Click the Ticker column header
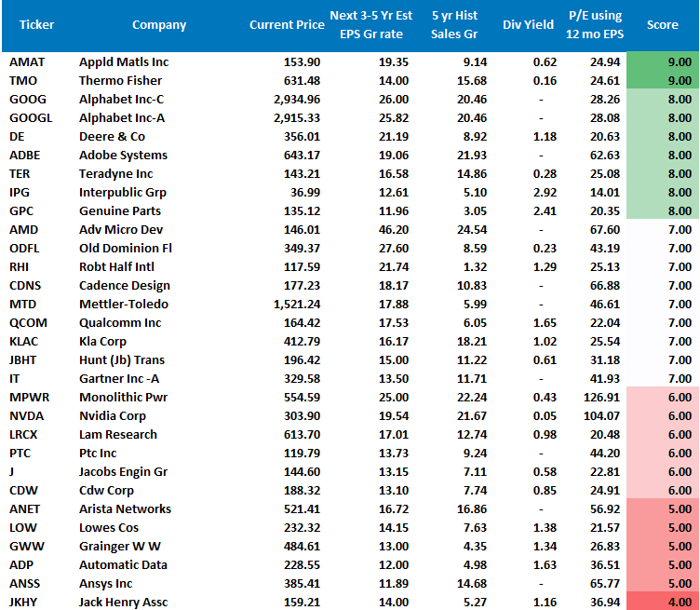This screenshot has width=700, height=610. [37, 25]
